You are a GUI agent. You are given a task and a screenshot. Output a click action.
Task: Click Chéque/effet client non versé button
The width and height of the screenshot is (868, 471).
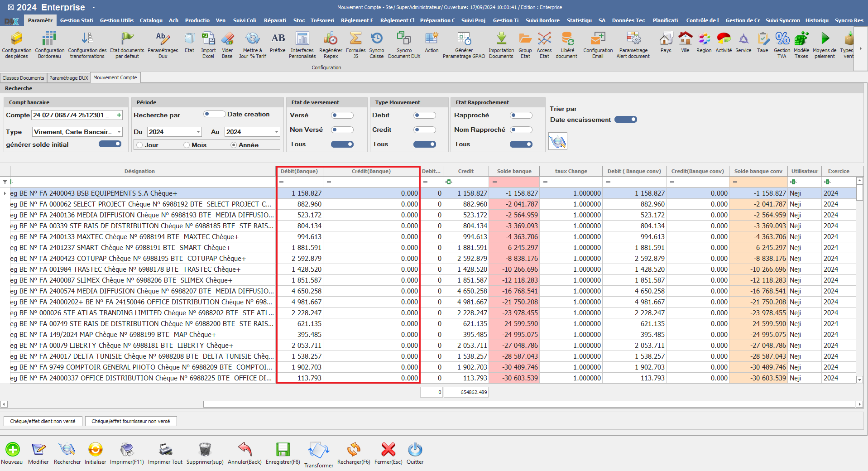click(43, 421)
